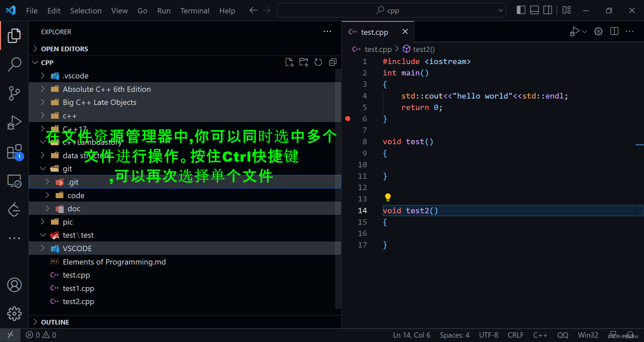Open the File menu
644x342 pixels.
[x=32, y=11]
